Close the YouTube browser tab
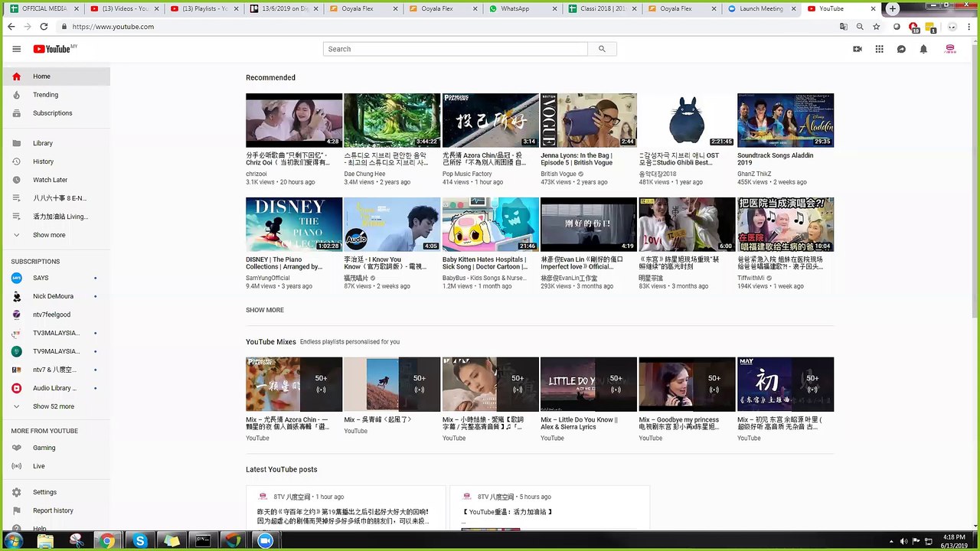Viewport: 980px width, 551px height. point(873,8)
